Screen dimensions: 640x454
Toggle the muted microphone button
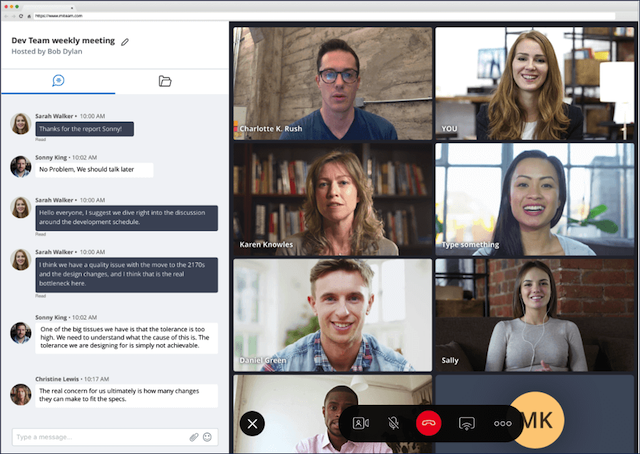pyautogui.click(x=393, y=423)
